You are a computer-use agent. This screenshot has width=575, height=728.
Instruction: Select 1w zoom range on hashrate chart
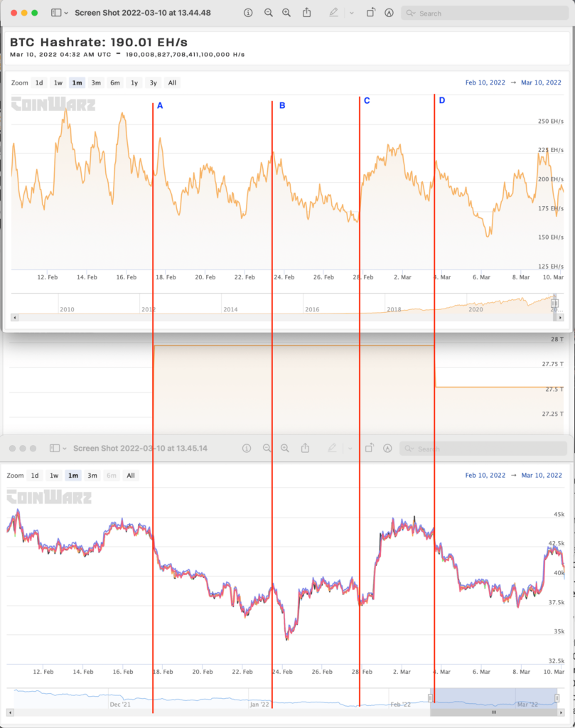58,82
